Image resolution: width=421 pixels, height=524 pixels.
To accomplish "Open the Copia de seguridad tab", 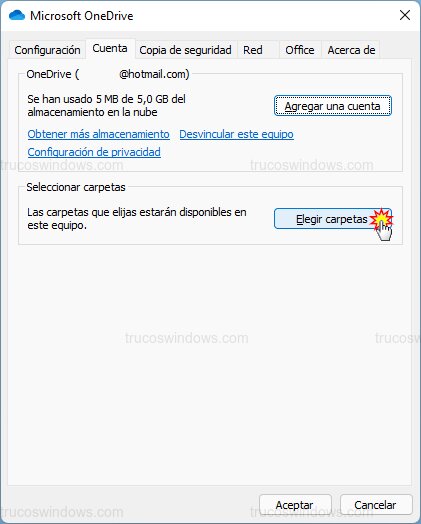I will pyautogui.click(x=185, y=50).
